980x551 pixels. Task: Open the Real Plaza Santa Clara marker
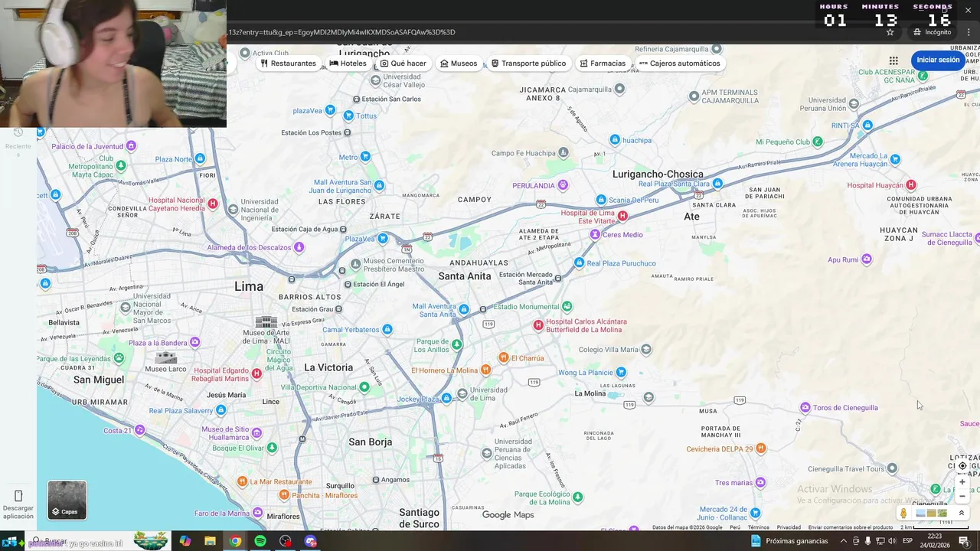[717, 184]
